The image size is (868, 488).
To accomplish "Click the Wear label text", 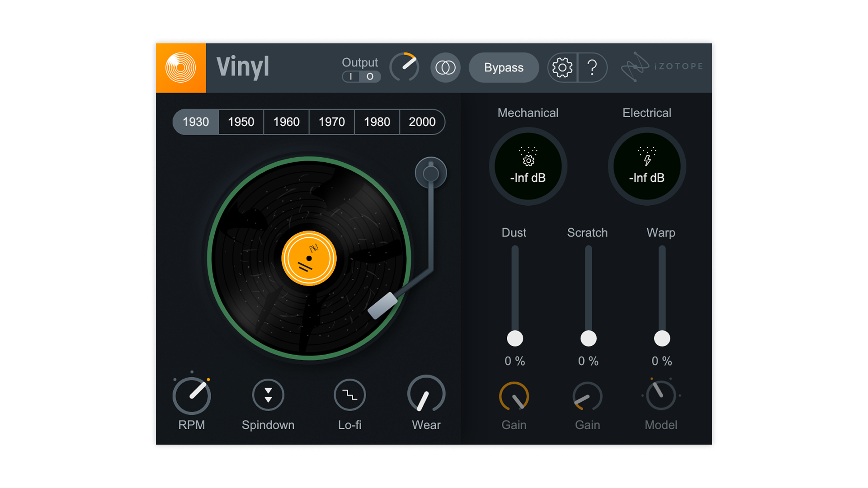I will point(426,425).
